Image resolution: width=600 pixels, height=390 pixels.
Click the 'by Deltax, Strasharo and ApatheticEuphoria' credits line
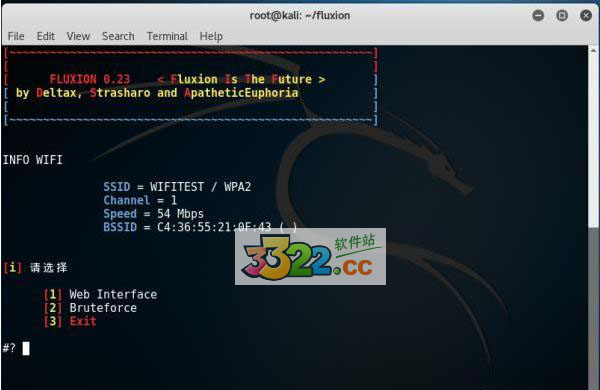click(157, 93)
